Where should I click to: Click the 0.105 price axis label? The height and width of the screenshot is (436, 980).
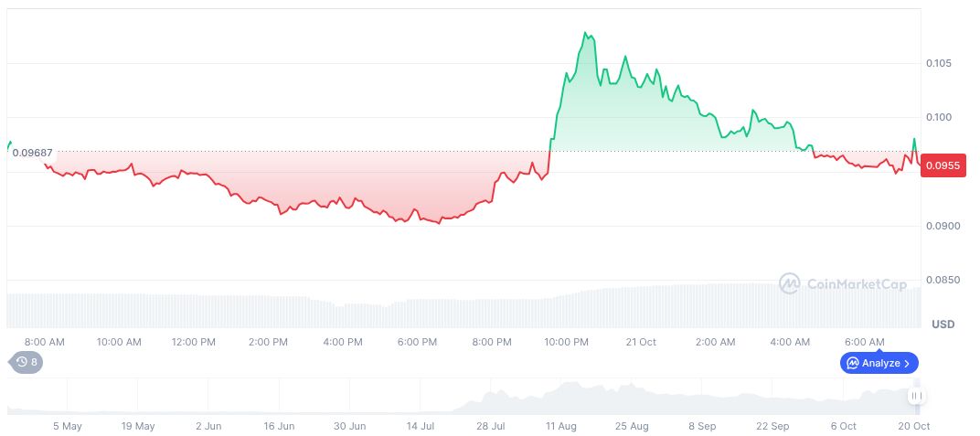939,63
